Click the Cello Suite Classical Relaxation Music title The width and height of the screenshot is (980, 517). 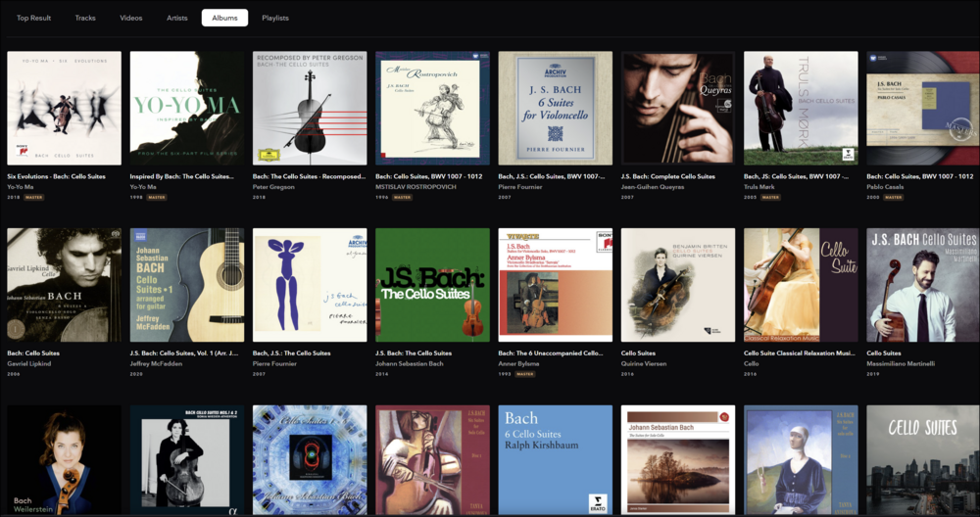tap(800, 352)
